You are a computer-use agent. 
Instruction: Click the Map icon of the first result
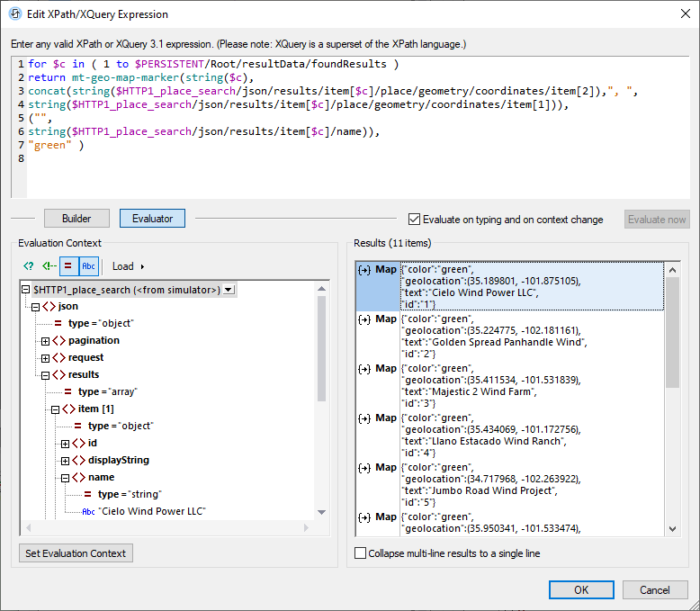[x=364, y=269]
